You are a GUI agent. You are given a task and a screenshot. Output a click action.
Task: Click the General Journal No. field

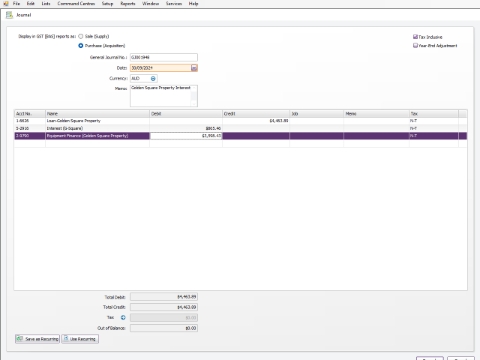click(x=164, y=57)
